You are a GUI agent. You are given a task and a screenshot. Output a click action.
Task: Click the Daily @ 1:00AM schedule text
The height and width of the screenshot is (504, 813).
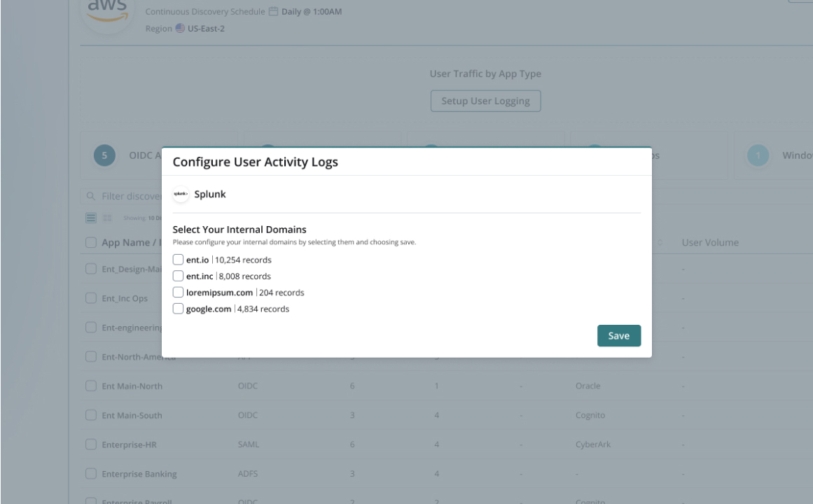click(x=312, y=11)
